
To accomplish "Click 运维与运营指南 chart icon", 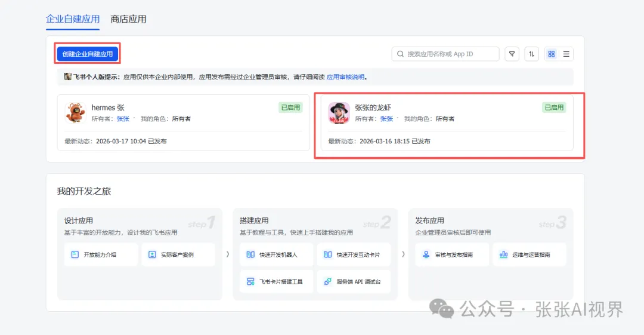I will pyautogui.click(x=503, y=255).
